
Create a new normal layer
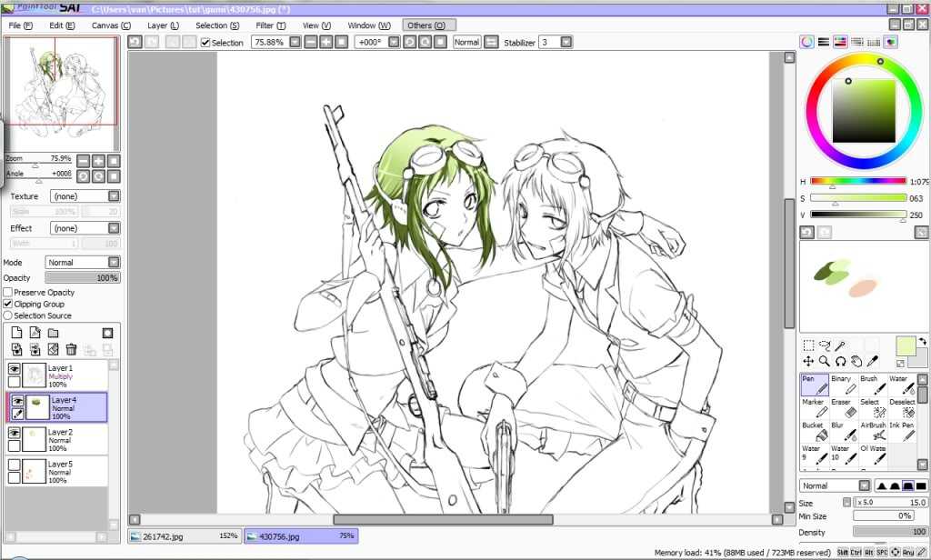[x=16, y=333]
